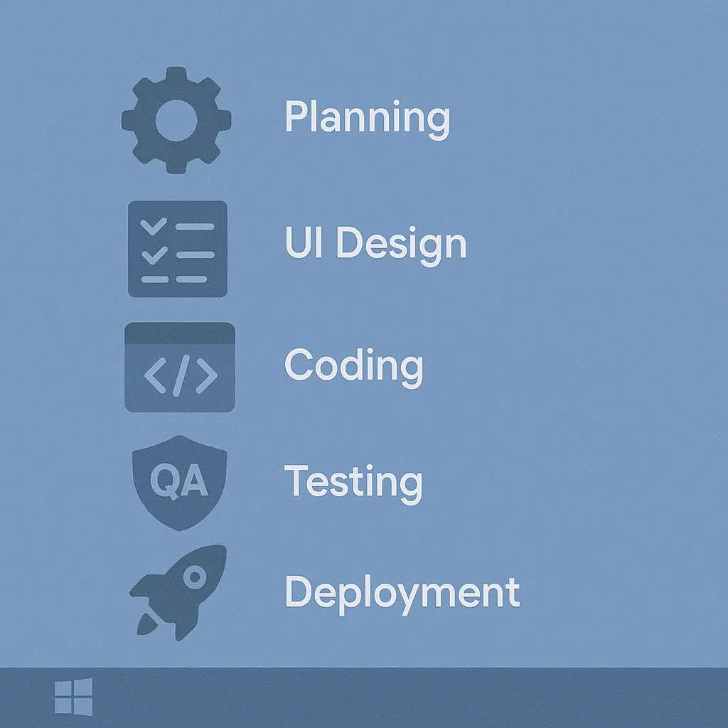Click the QA shield icon

[x=180, y=482]
